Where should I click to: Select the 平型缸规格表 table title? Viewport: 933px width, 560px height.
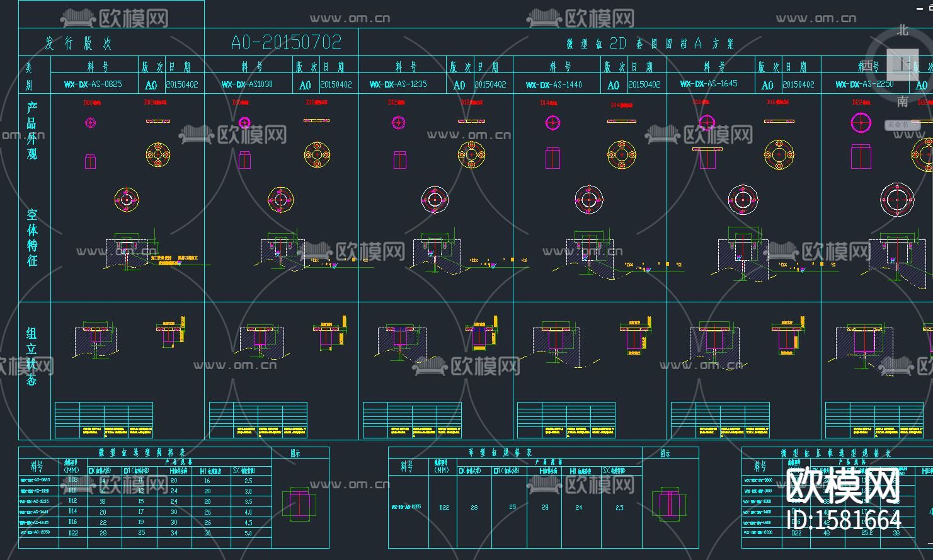tap(501, 452)
